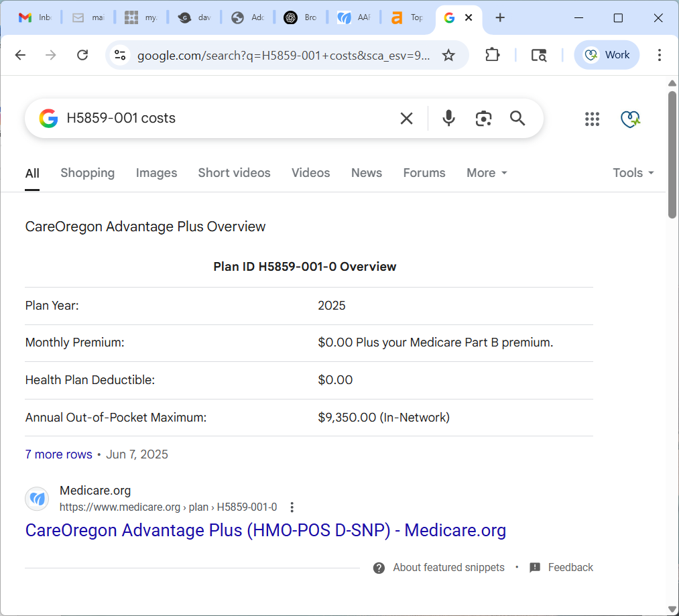Close the active Google search tab
Viewport: 679px width, 616px height.
coord(469,17)
